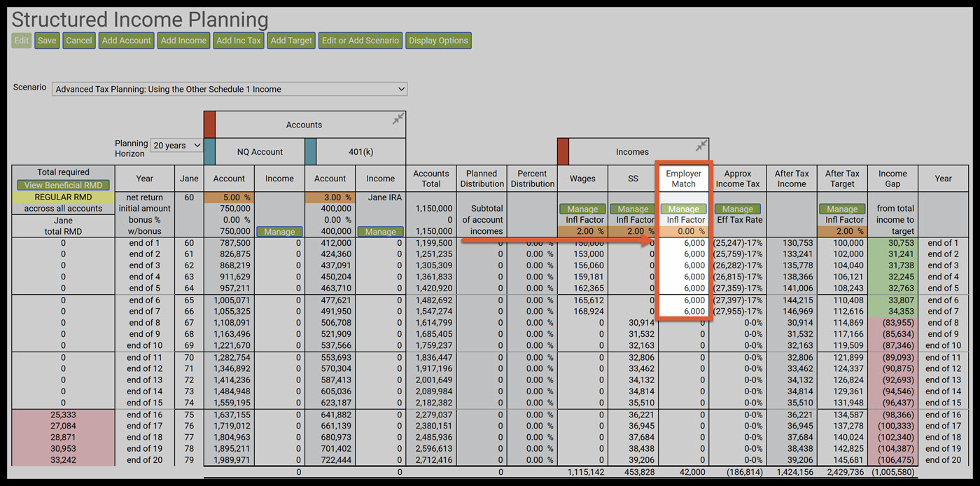The height and width of the screenshot is (486, 980).
Task: Click the red swatch beside Accounts header
Action: point(209,125)
